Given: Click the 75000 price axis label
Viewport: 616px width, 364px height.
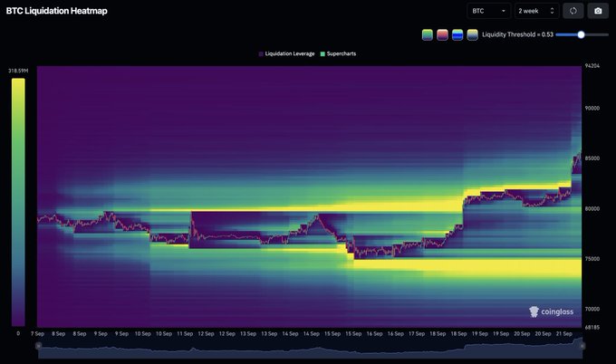Looking at the screenshot, I should 592,259.
